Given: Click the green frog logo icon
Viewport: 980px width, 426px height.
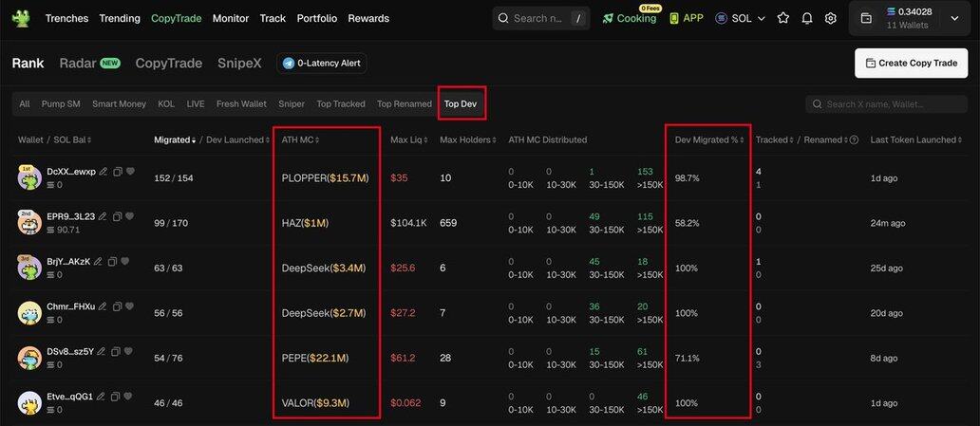Looking at the screenshot, I should (21, 18).
